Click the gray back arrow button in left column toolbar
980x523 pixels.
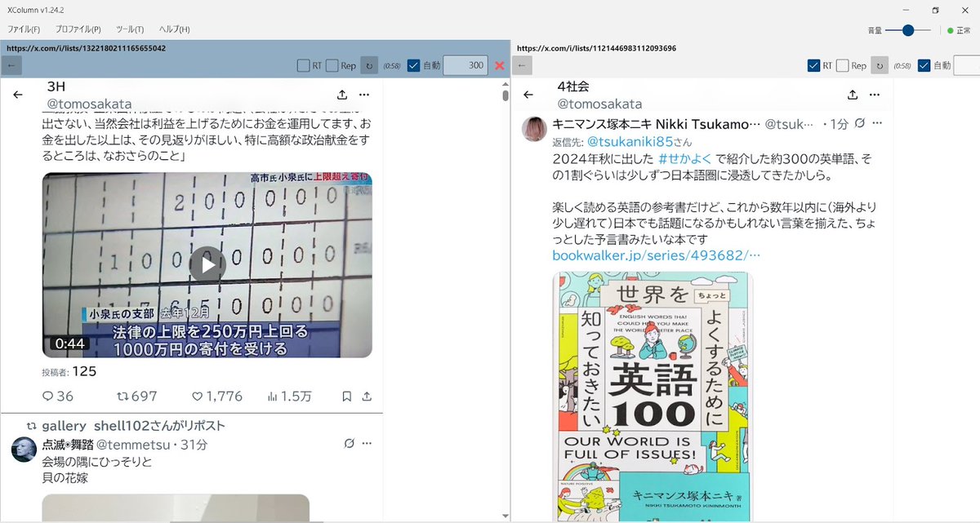coord(11,65)
